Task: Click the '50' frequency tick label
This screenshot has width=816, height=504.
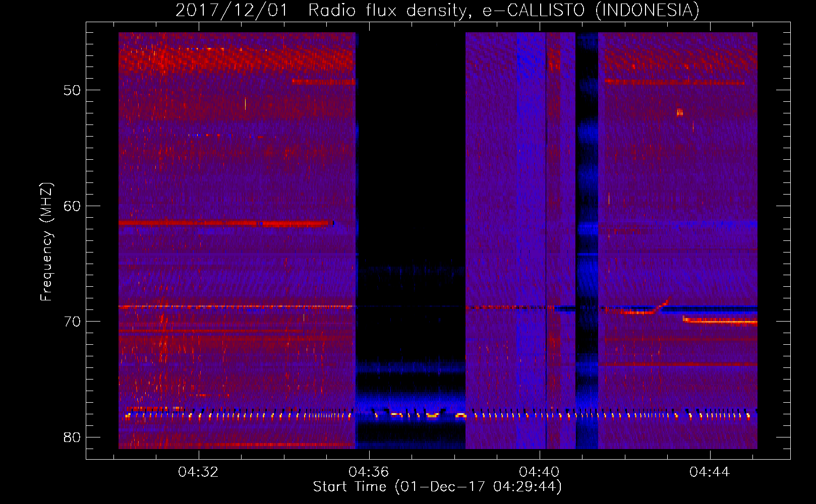Action: [x=72, y=90]
